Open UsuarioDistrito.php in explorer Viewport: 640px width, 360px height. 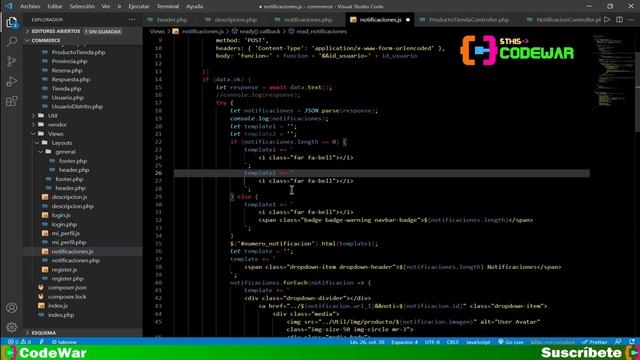[77, 107]
